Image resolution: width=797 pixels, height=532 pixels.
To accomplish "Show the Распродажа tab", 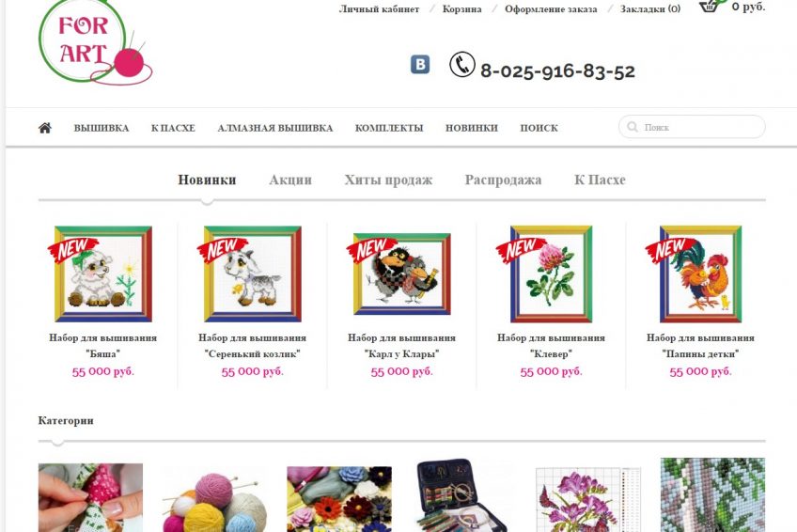I will click(503, 180).
